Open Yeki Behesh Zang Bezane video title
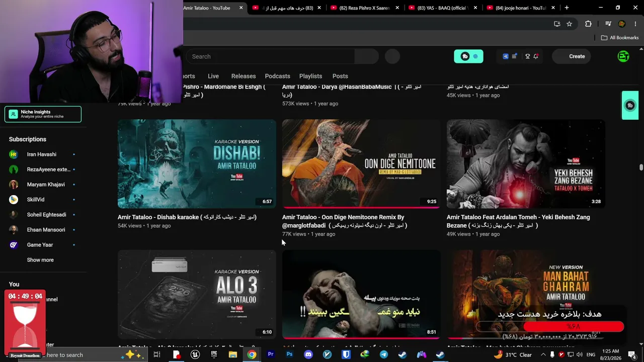The image size is (644, 362). [x=518, y=221]
